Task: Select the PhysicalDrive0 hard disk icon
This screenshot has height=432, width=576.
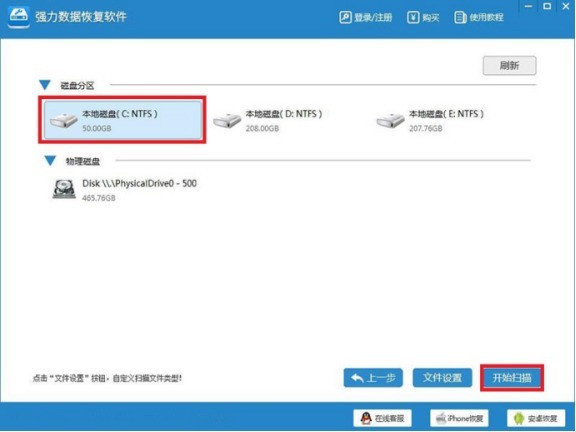Action: (64, 189)
